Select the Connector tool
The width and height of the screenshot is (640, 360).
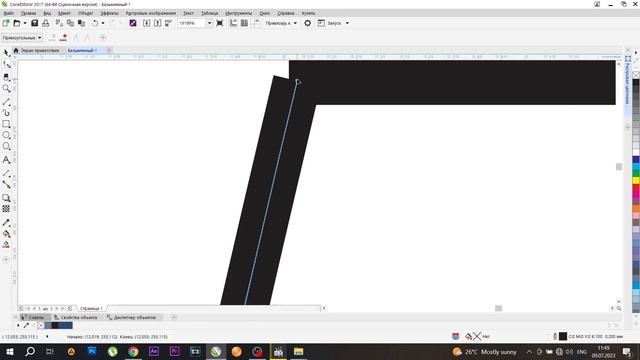coord(6,185)
